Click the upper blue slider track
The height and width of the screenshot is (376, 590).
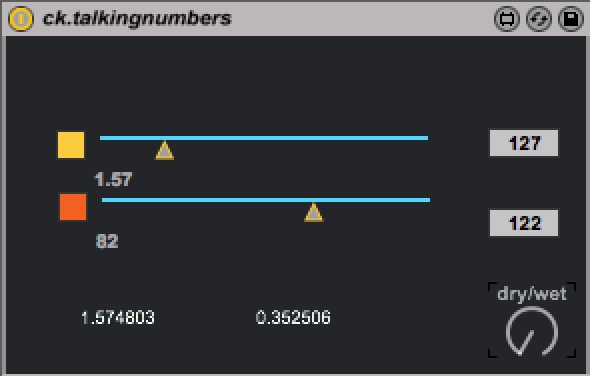[x=264, y=138]
